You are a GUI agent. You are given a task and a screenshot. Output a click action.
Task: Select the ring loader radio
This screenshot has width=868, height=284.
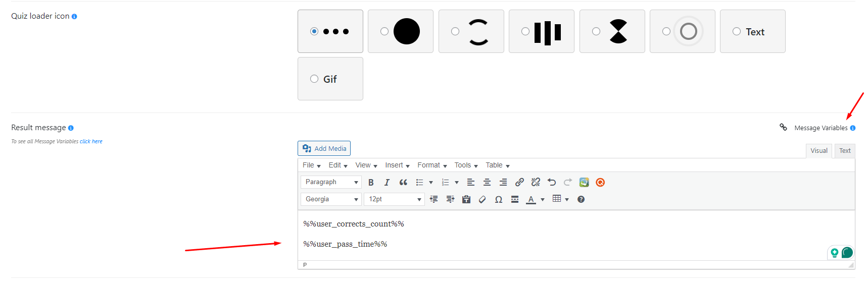click(x=666, y=31)
